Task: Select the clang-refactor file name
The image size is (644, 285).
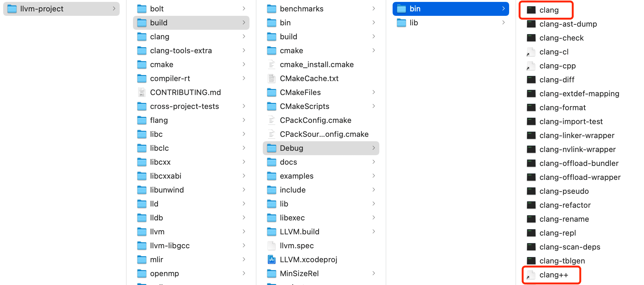Action: click(x=565, y=205)
